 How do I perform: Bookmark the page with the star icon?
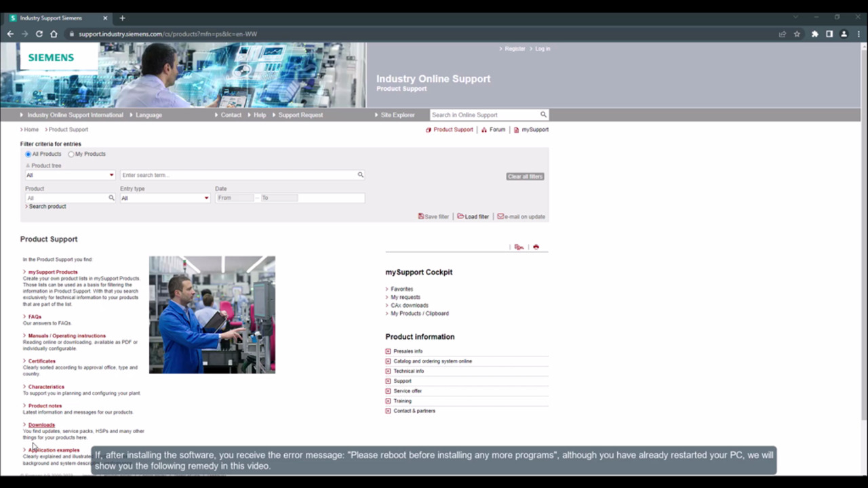pos(797,34)
